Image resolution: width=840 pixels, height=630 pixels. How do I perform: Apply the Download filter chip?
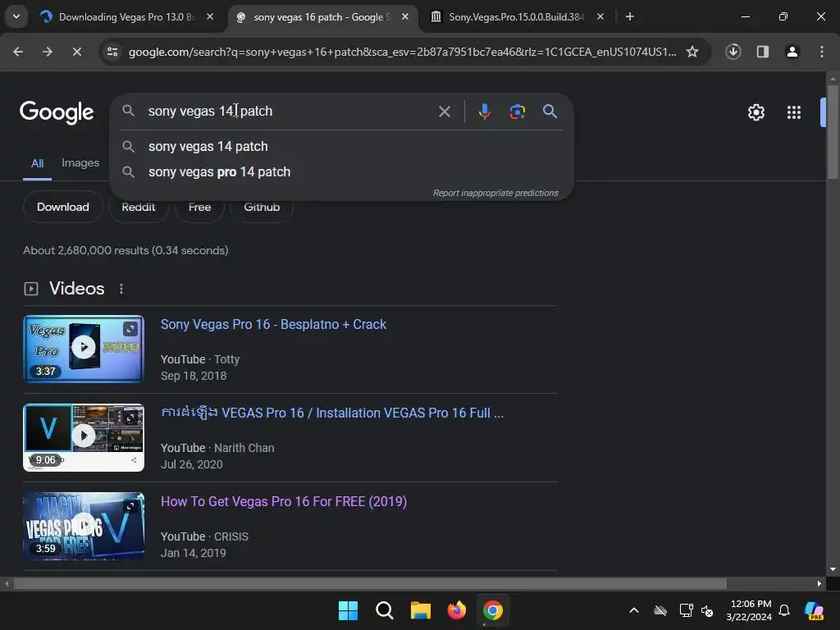coord(62,208)
